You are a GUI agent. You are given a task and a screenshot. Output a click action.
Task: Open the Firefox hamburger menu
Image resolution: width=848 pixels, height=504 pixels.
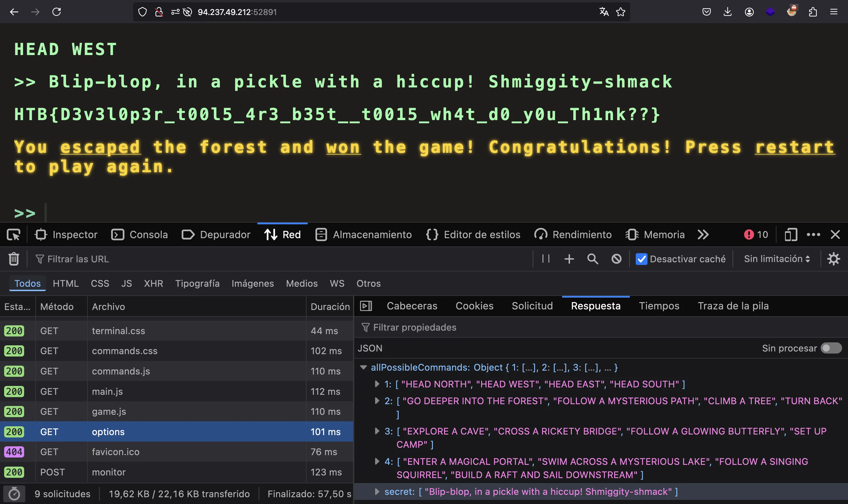coord(834,12)
